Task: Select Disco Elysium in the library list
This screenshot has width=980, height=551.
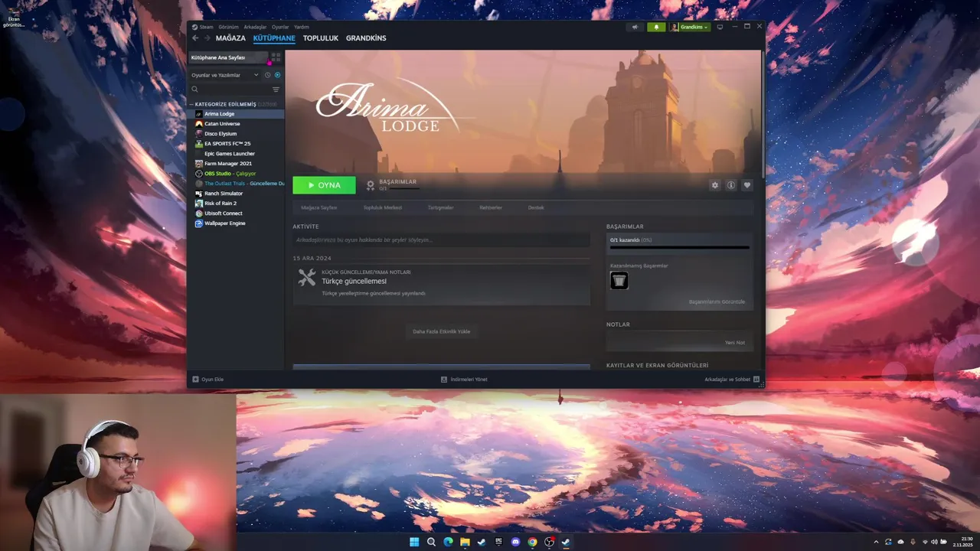Action: tap(236, 134)
